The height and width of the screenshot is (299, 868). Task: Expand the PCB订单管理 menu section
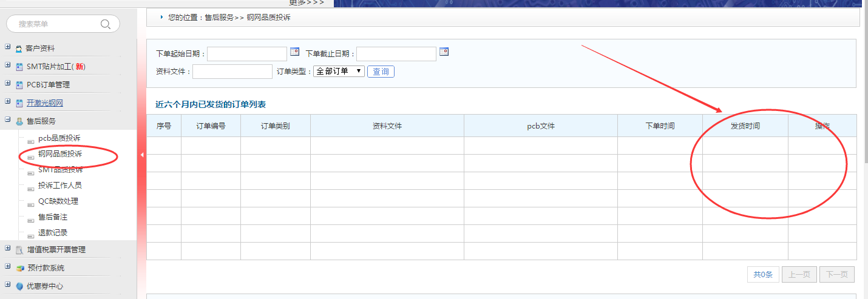tap(7, 84)
